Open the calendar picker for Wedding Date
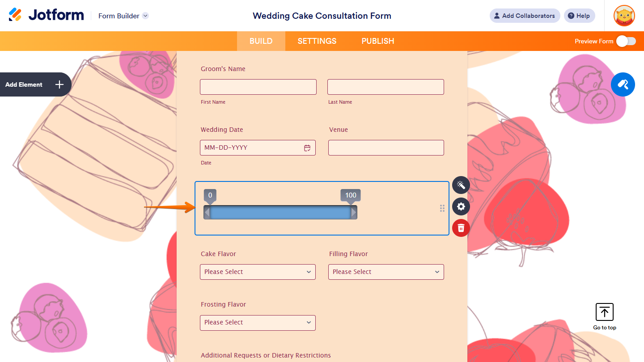This screenshot has height=362, width=644. [307, 147]
